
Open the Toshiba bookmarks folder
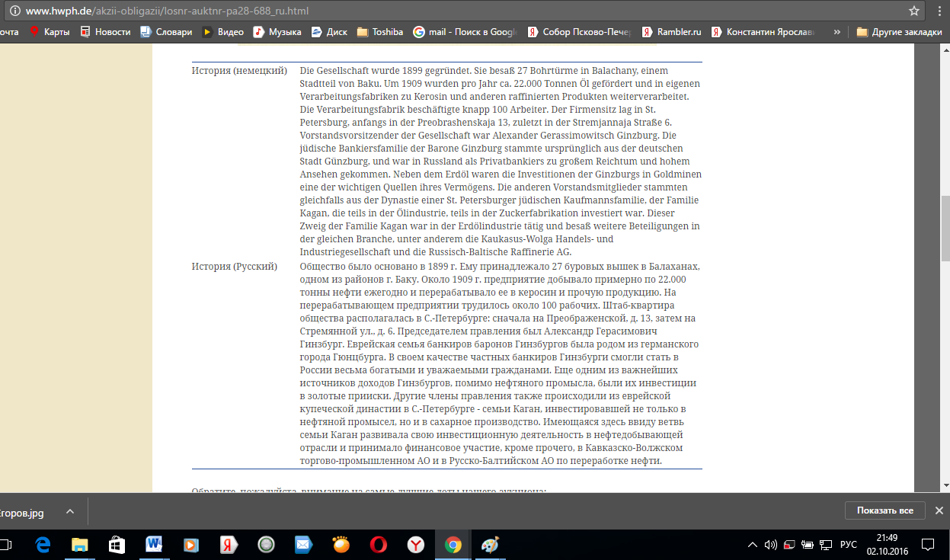(x=379, y=32)
